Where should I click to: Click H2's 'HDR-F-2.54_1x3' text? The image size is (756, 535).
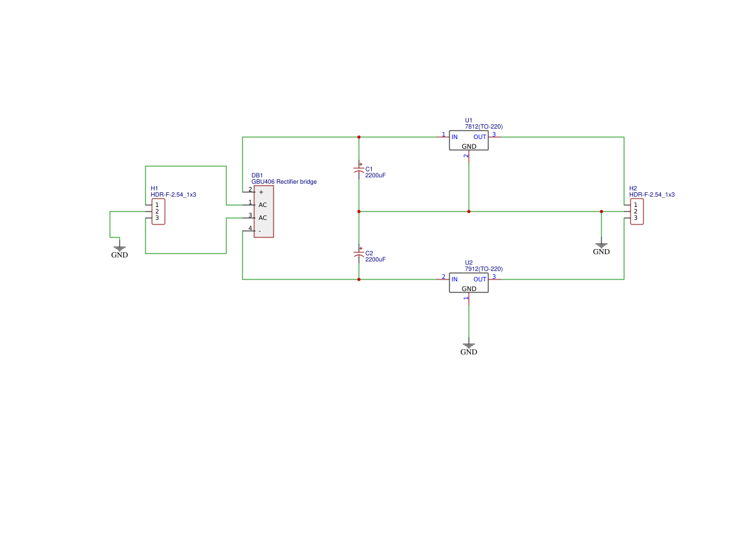(652, 195)
